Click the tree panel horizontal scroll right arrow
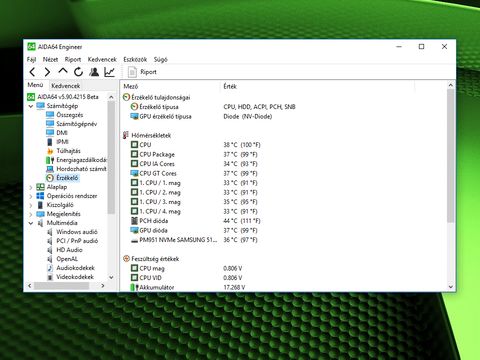 coord(103,286)
